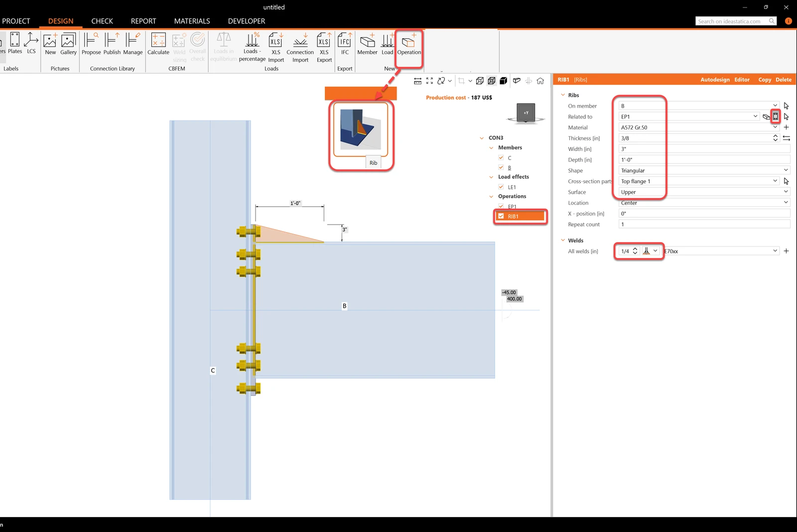Publish to the Connection Library

coord(112,44)
